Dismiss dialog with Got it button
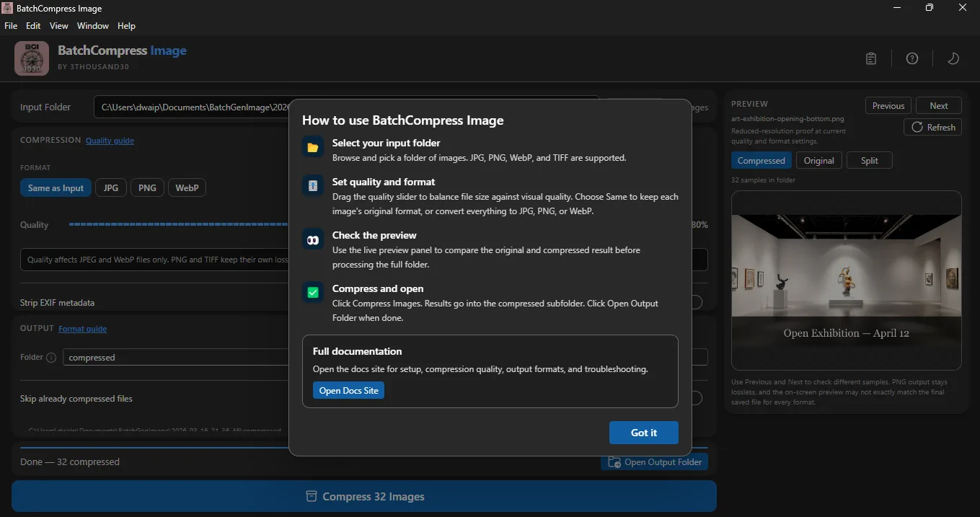 pyautogui.click(x=644, y=433)
